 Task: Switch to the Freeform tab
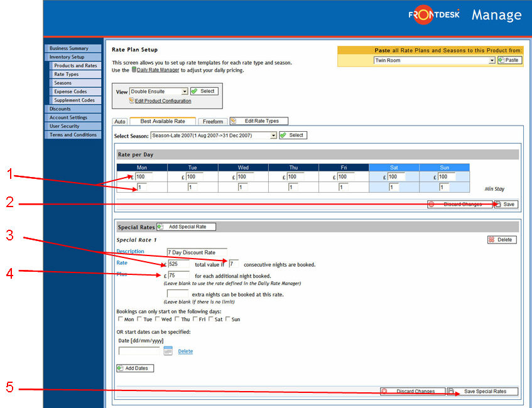tap(214, 122)
